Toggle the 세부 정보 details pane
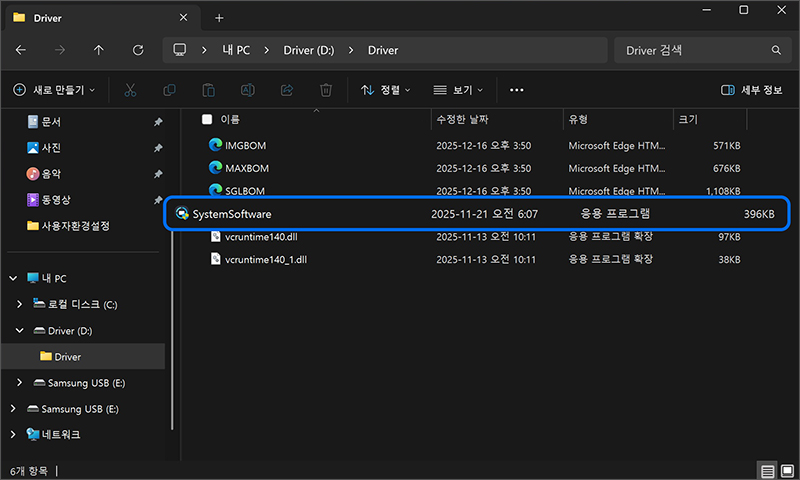Image resolution: width=800 pixels, height=480 pixels. point(751,90)
